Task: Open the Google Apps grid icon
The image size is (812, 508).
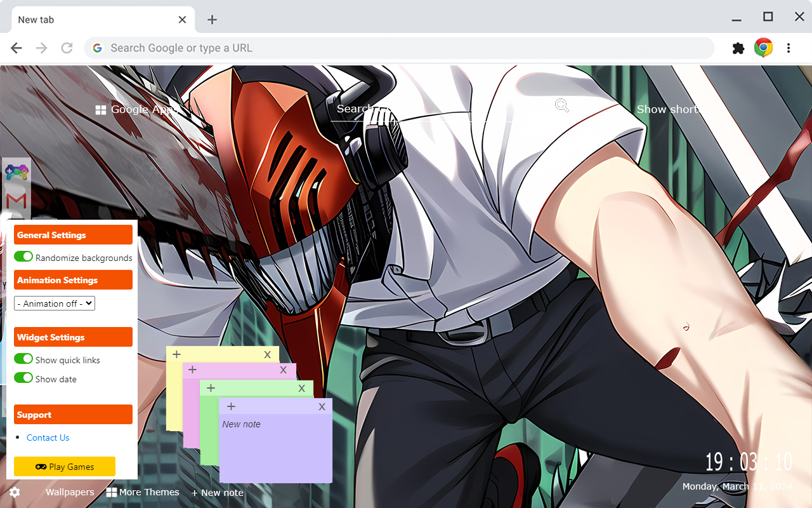Action: point(100,109)
